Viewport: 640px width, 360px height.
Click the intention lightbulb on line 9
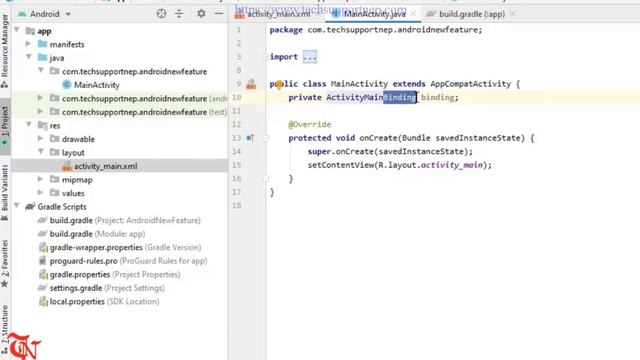279,84
